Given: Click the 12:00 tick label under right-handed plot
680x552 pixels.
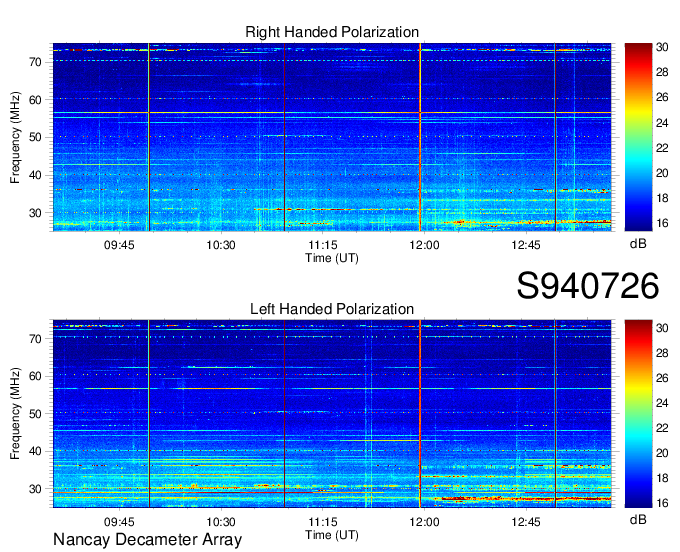Looking at the screenshot, I should pos(424,245).
